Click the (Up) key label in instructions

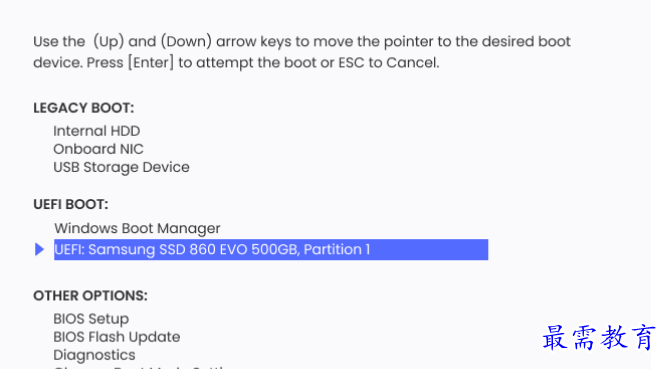tap(108, 42)
